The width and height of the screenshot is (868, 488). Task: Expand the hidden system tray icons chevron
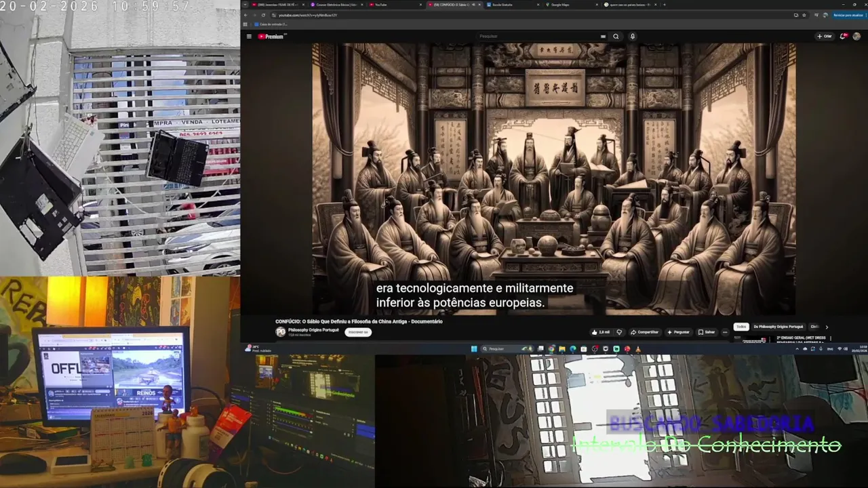[x=797, y=348]
